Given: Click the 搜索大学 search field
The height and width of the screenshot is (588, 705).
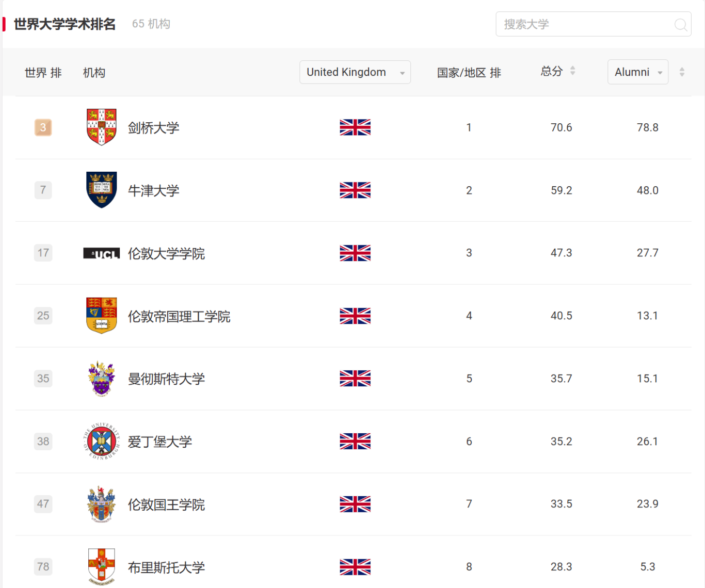Looking at the screenshot, I should tap(594, 24).
